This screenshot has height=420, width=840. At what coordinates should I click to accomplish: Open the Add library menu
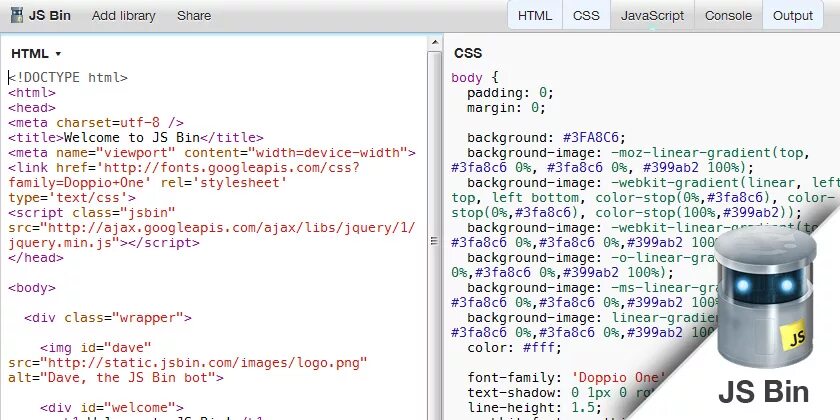123,16
